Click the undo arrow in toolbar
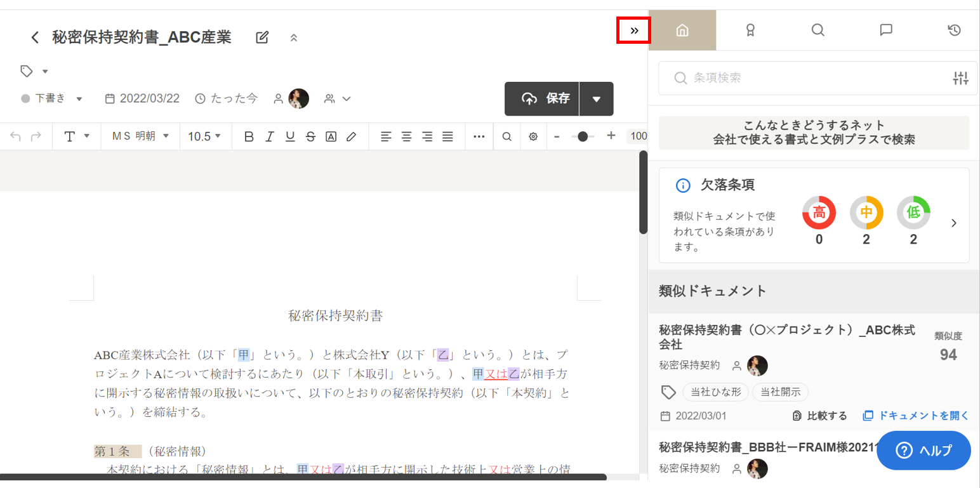Screen dimensions: 980x488 (16, 136)
